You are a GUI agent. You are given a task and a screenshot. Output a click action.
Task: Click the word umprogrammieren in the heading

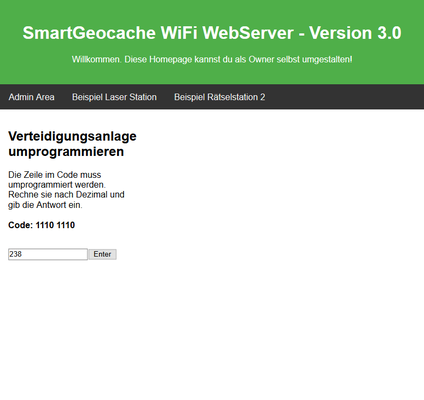pos(66,152)
